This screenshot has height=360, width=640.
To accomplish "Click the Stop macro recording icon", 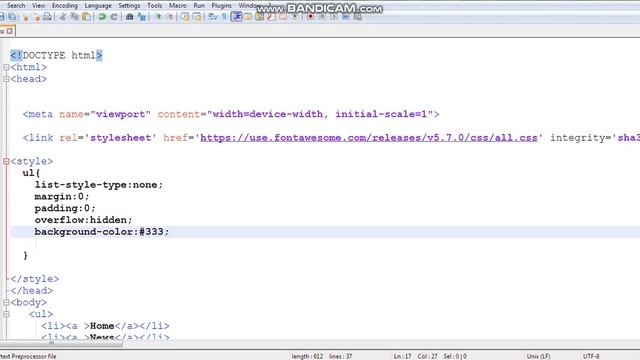I will click(x=322, y=17).
